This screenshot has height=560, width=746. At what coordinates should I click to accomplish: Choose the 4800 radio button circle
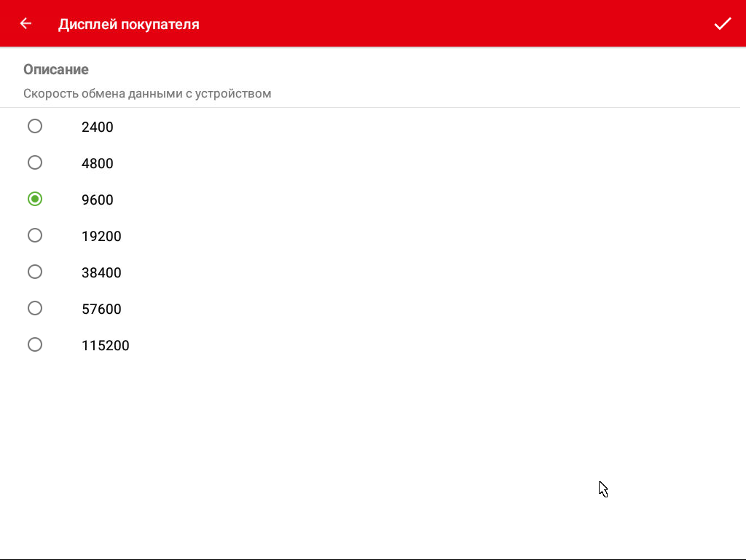(x=35, y=163)
